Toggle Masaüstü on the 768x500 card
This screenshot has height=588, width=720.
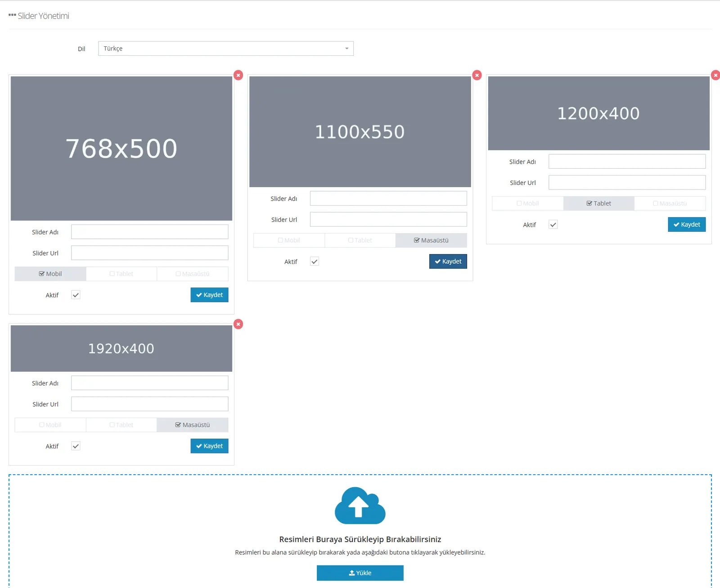(193, 274)
